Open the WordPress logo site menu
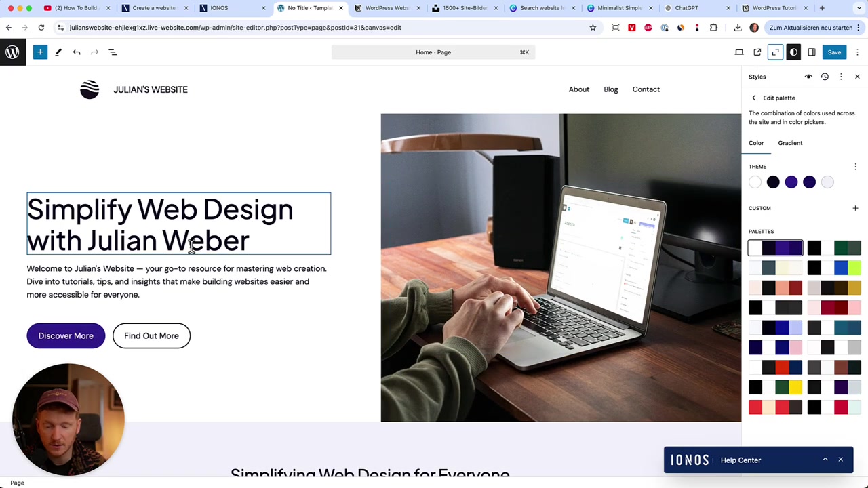The height and width of the screenshot is (488, 868). click(x=13, y=52)
